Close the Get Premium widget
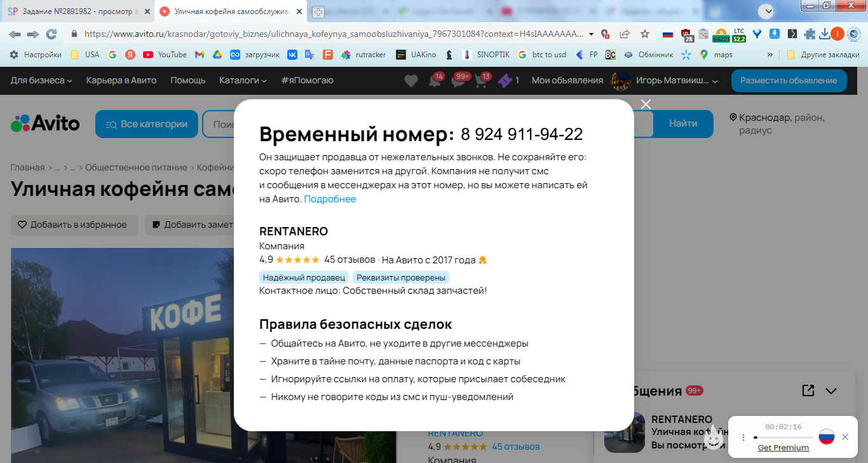The width and height of the screenshot is (868, 463). tap(845, 437)
